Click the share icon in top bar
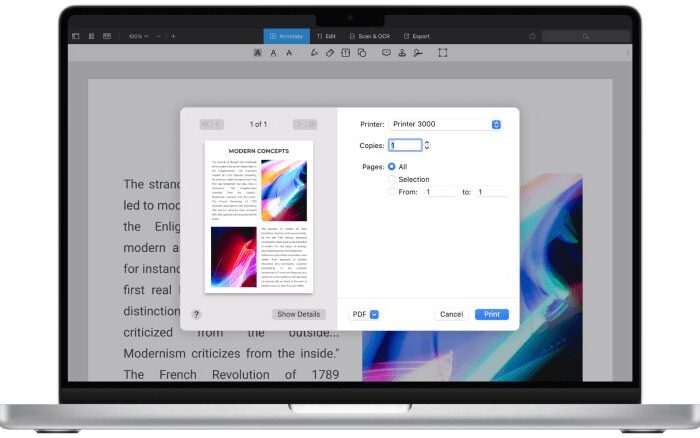Screen dimensions: 700x438 [x=532, y=36]
